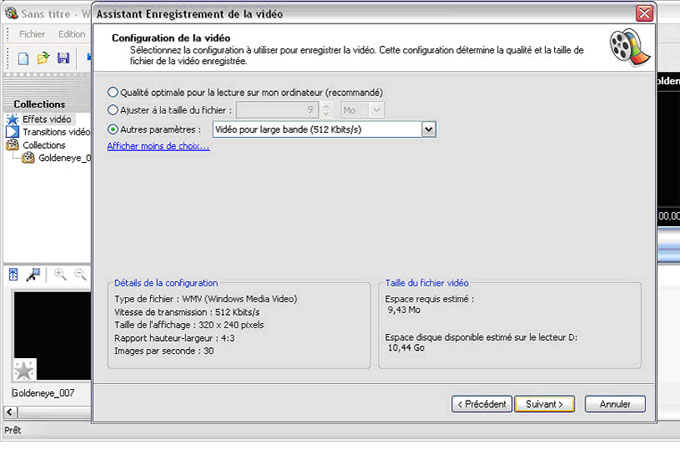This screenshot has height=455, width=680.
Task: Open the Vidéo pour large bande dropdown
Action: tap(428, 129)
